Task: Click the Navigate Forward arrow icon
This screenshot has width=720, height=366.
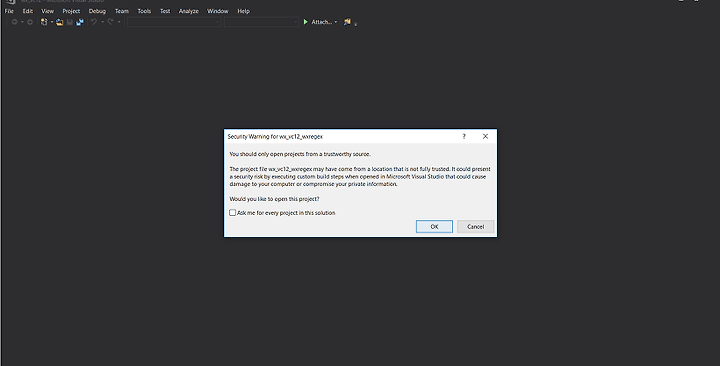Action: [x=30, y=22]
